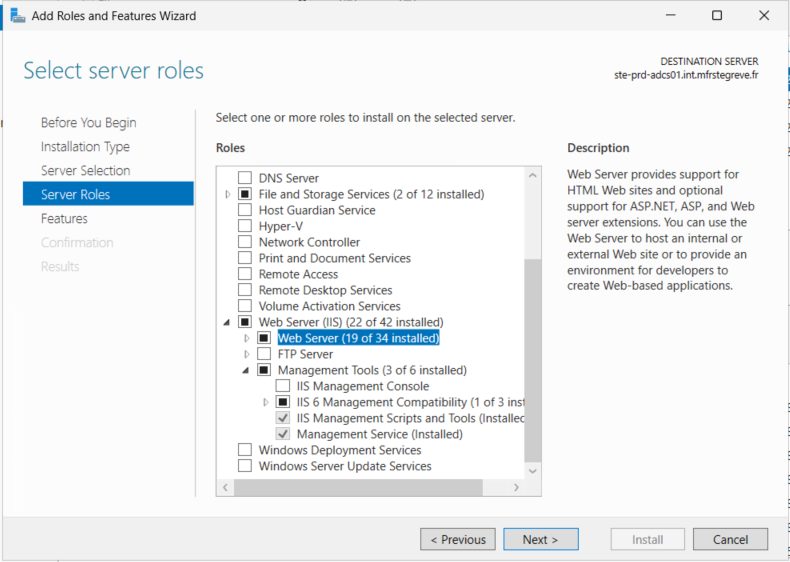Check the Host Guardian Service checkbox

[x=245, y=210]
